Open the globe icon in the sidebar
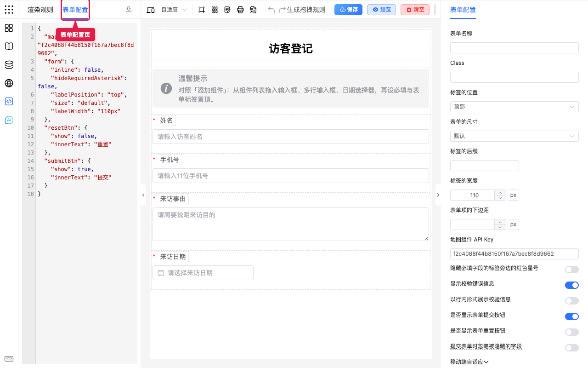588x368 pixels. click(9, 83)
